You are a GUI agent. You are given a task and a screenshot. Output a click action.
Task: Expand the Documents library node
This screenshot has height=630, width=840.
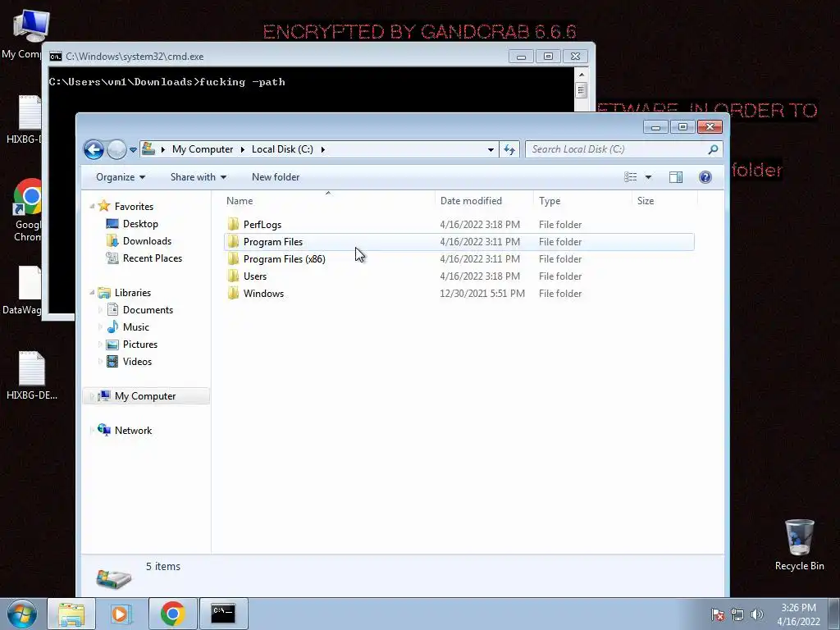[x=100, y=309]
